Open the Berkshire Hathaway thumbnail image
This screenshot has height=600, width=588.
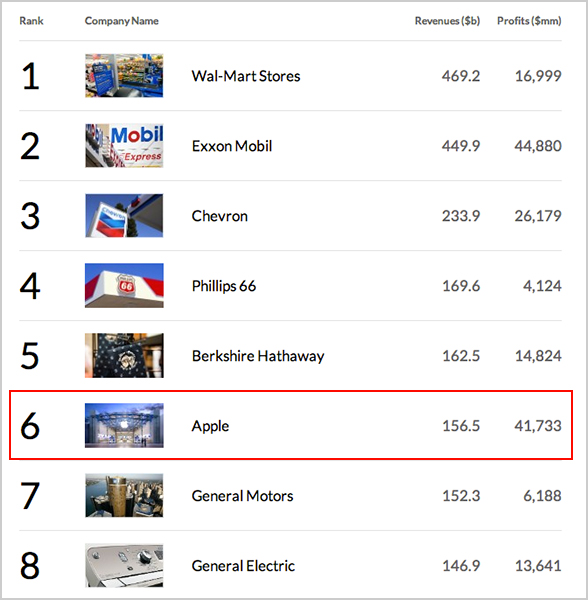click(x=124, y=355)
